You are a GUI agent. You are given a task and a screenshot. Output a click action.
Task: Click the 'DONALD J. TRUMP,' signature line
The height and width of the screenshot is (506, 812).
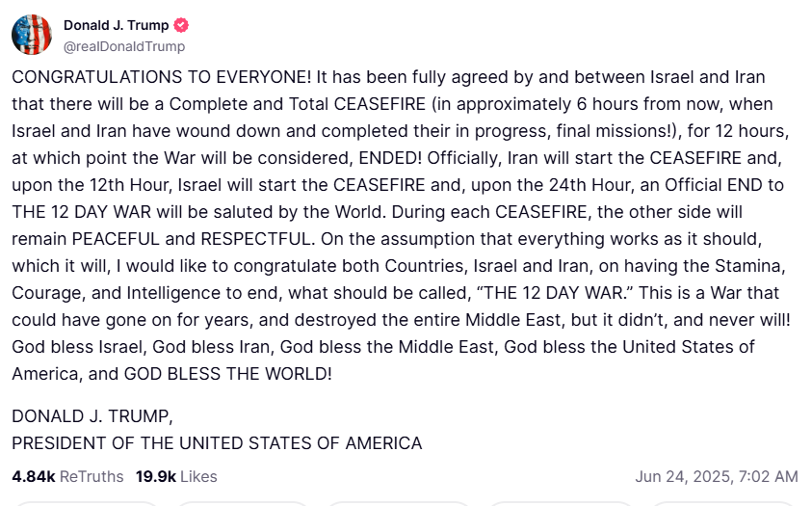click(92, 416)
